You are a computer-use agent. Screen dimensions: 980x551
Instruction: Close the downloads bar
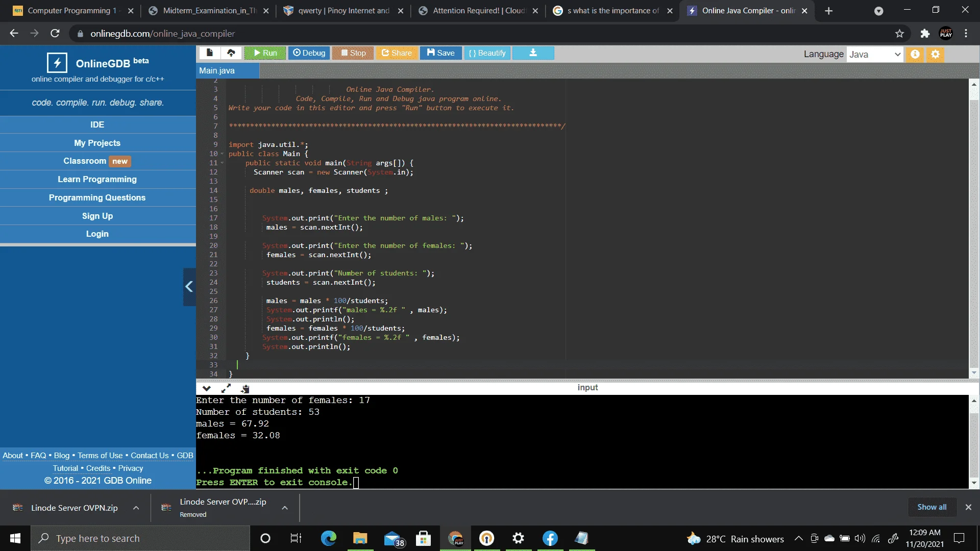pyautogui.click(x=968, y=507)
